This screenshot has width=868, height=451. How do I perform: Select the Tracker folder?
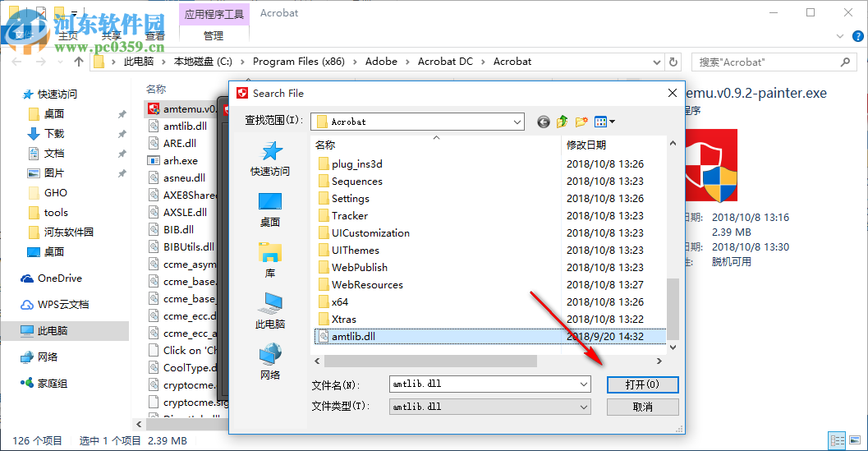point(343,215)
